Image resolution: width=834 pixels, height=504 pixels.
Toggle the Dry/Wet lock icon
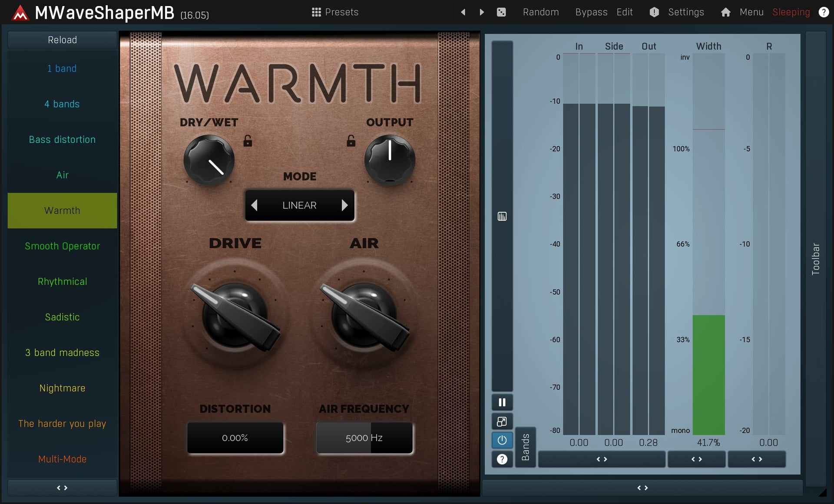click(248, 141)
